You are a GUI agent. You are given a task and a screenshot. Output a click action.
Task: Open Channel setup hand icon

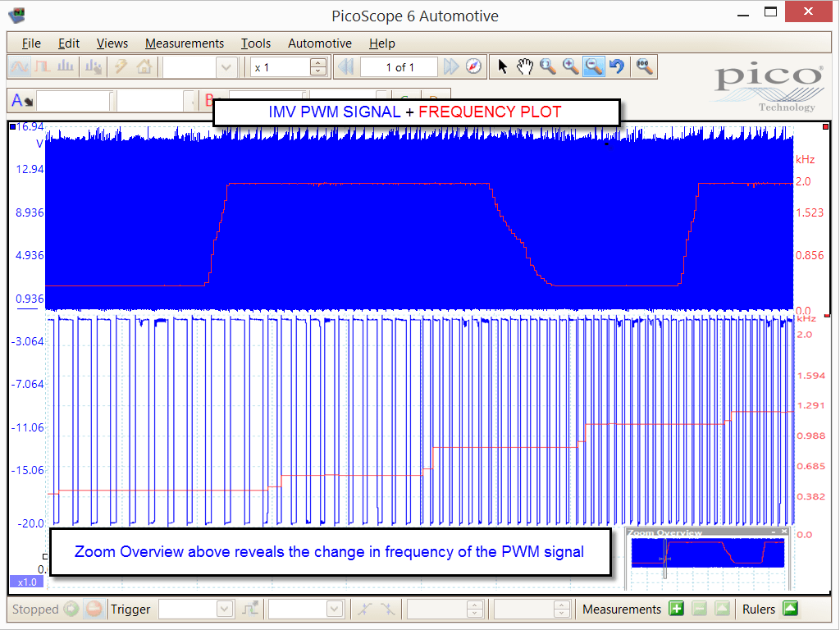94,67
